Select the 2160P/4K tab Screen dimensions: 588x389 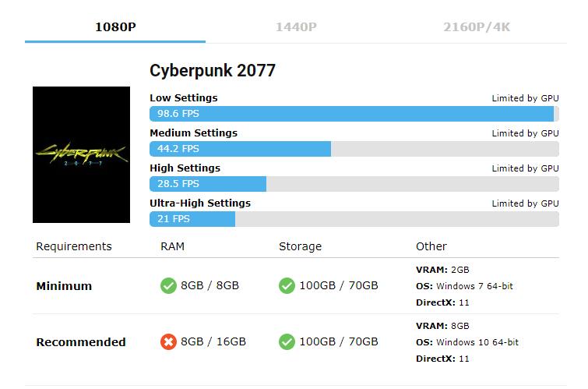[x=477, y=27]
